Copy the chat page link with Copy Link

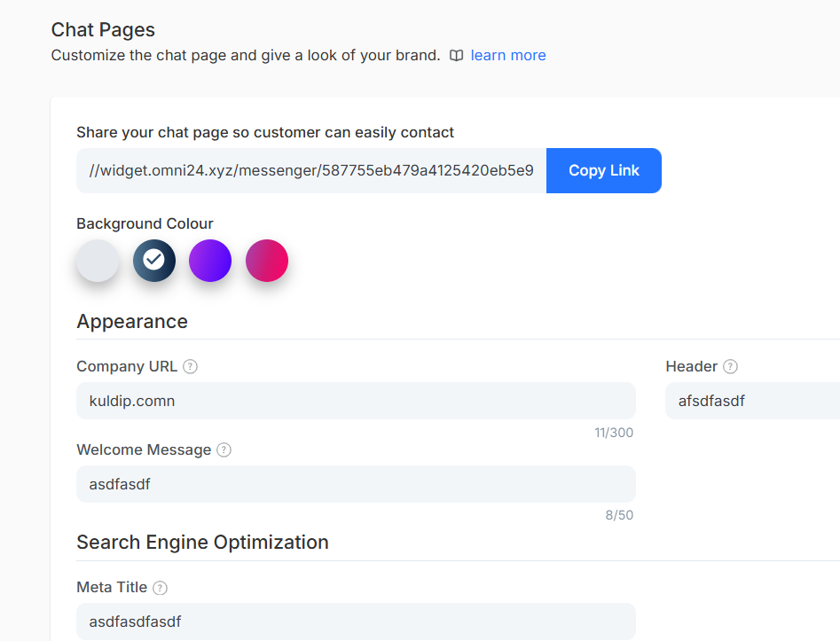point(604,170)
